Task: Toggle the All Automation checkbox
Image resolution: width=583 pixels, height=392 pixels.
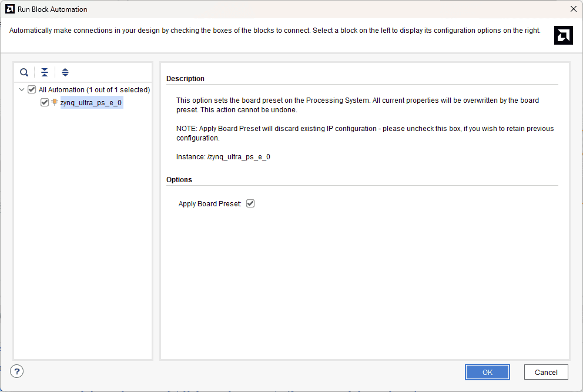Action: pyautogui.click(x=32, y=90)
